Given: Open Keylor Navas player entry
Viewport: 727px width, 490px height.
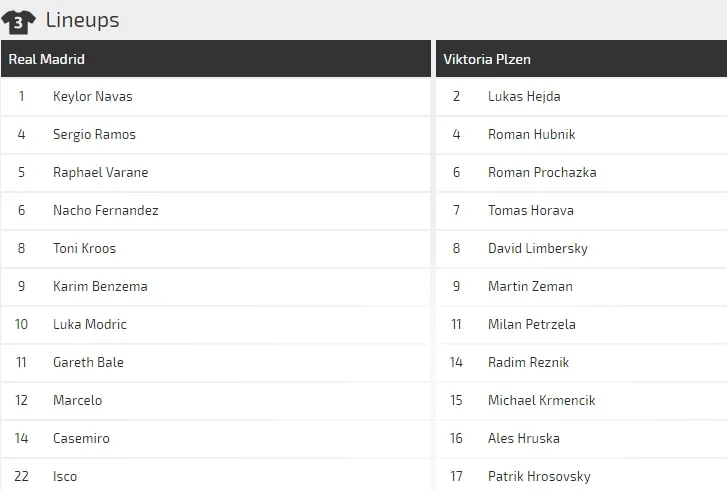Looking at the screenshot, I should point(92,97).
